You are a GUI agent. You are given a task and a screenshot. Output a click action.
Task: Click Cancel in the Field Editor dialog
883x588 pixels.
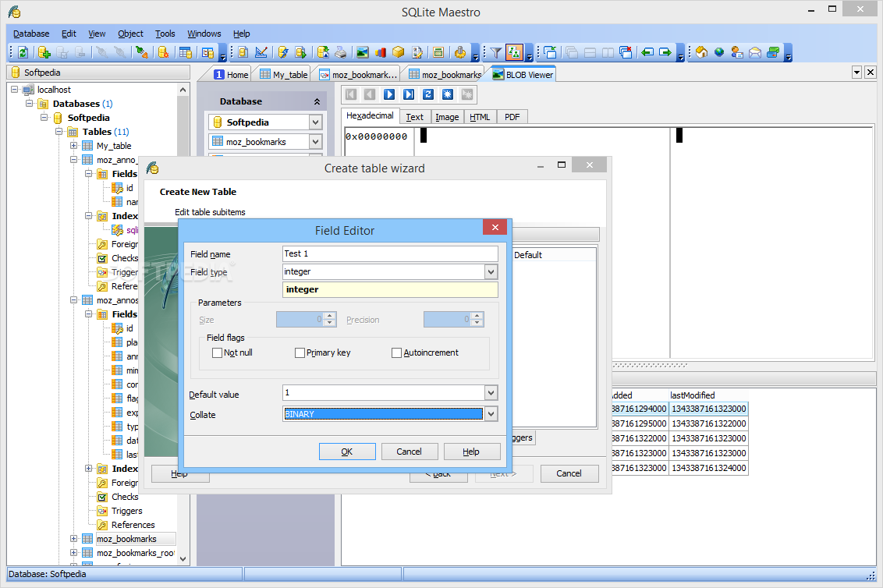coord(409,452)
